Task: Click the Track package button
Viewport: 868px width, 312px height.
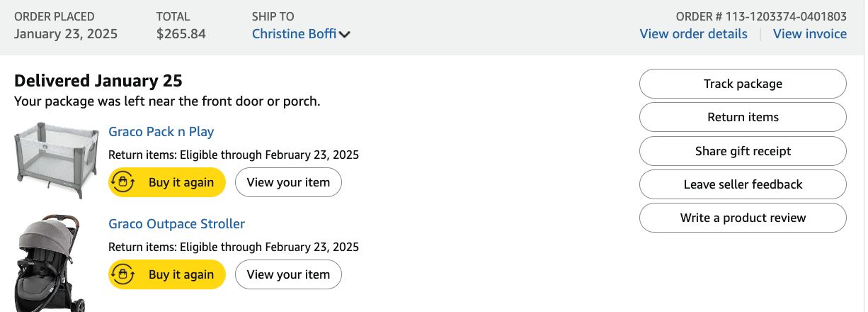Action: (743, 84)
